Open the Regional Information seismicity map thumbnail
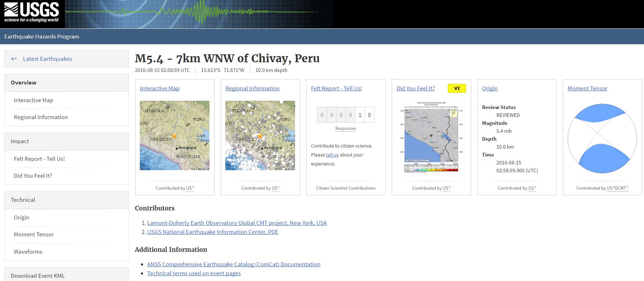Image resolution: width=644 pixels, height=281 pixels. click(260, 135)
